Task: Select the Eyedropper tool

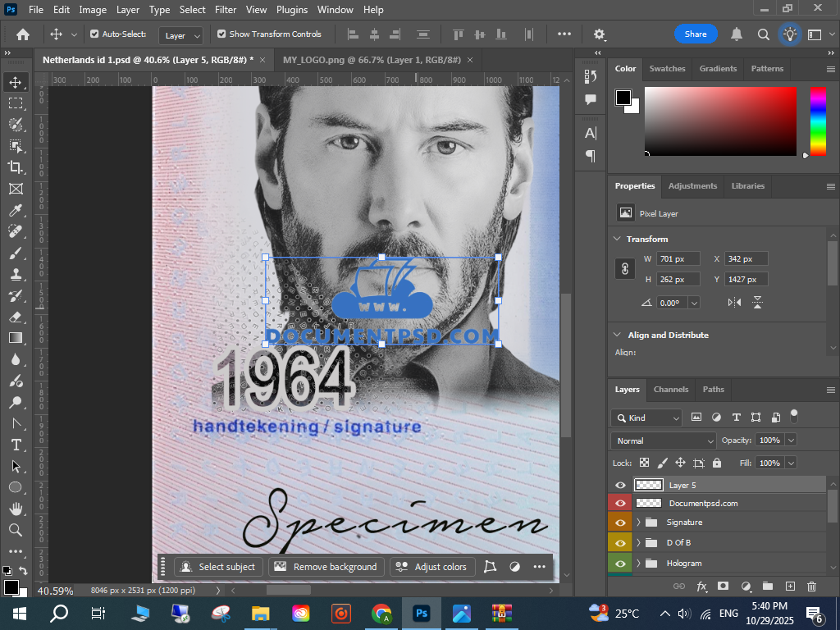Action: click(x=16, y=210)
